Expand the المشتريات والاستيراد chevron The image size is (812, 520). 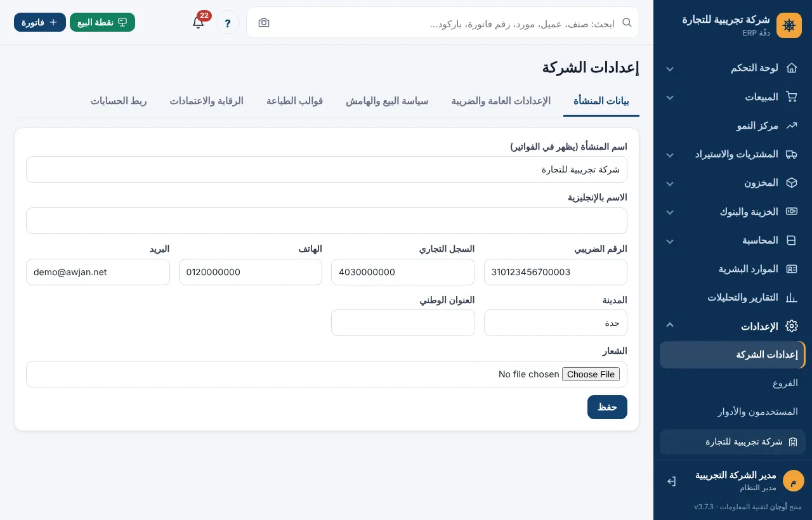(x=670, y=155)
